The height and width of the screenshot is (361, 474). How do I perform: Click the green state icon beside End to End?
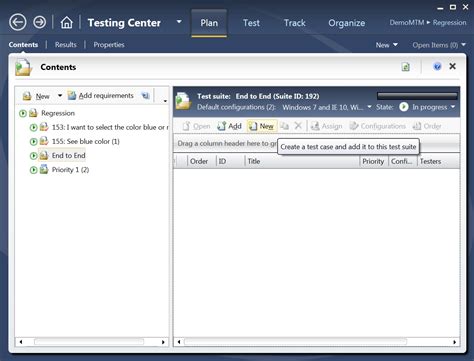33,156
